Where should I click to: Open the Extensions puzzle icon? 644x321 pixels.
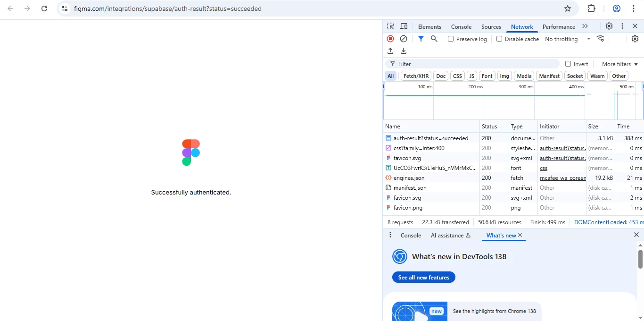click(x=591, y=8)
